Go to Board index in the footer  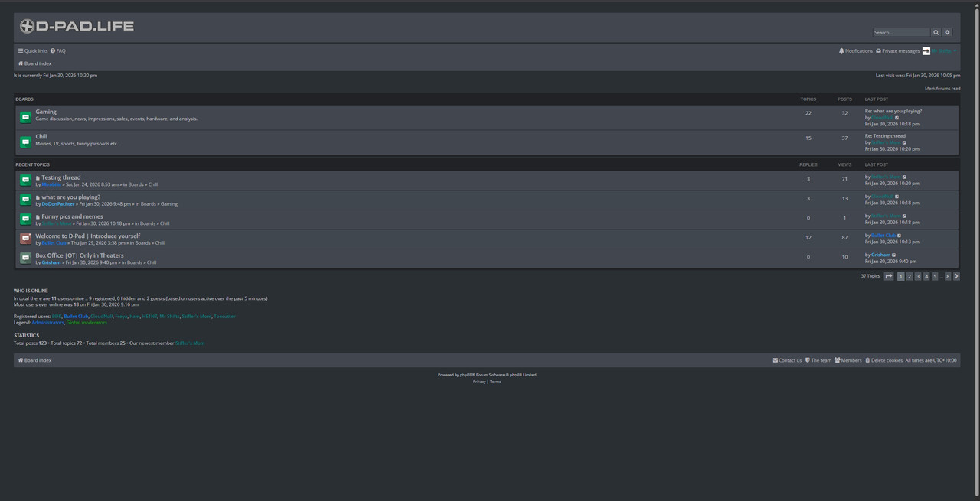point(35,360)
